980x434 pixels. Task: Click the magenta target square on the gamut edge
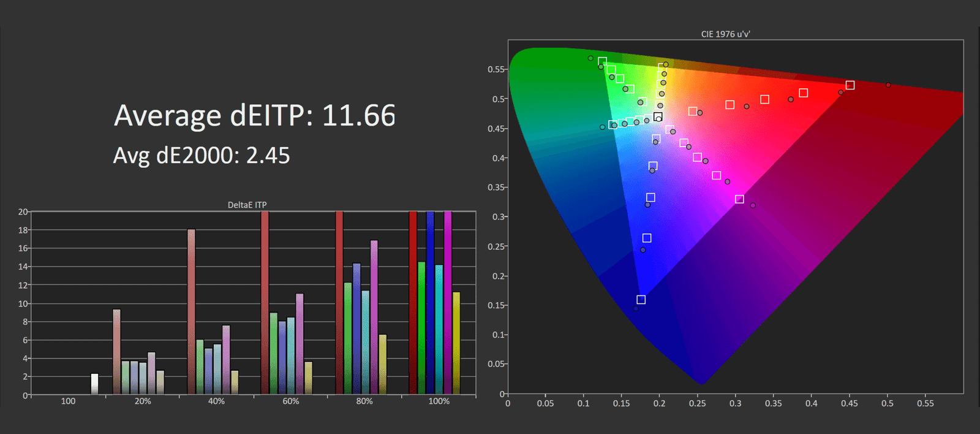pos(739,199)
